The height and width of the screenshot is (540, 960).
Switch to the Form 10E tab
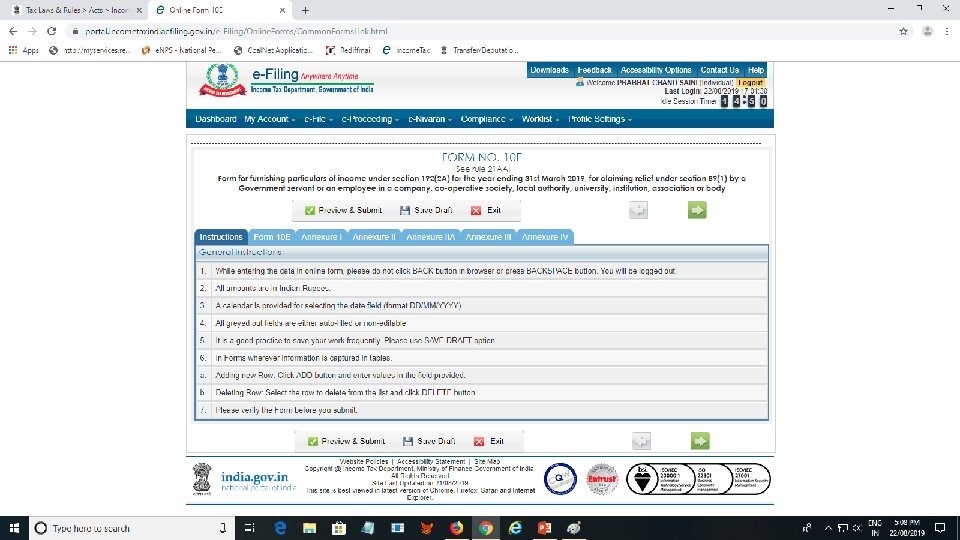[x=272, y=237]
